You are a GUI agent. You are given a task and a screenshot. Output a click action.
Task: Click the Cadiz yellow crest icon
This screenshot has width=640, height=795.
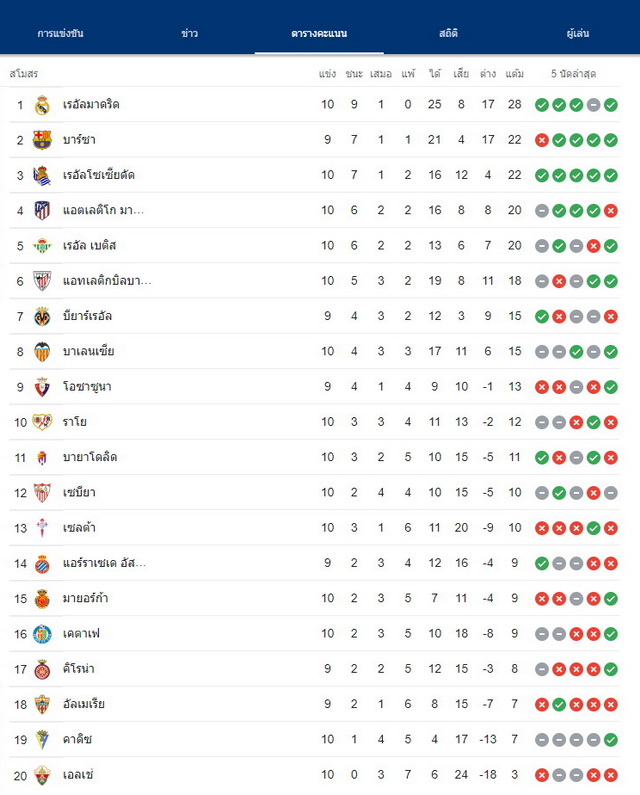click(x=42, y=739)
